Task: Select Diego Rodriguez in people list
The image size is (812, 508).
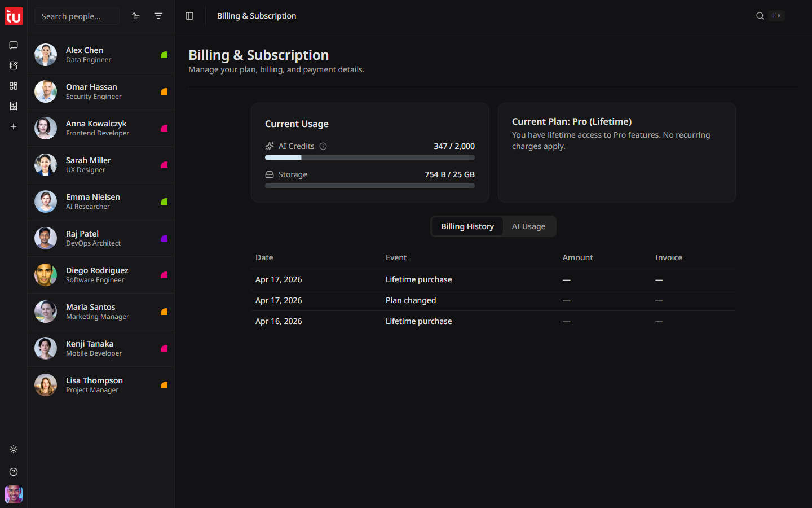Action: (101, 275)
